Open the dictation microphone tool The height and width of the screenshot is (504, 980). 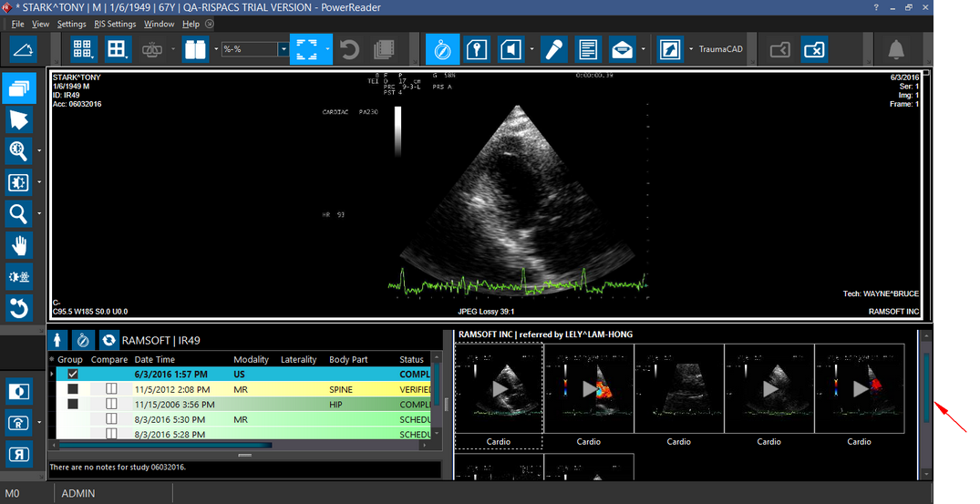point(552,49)
